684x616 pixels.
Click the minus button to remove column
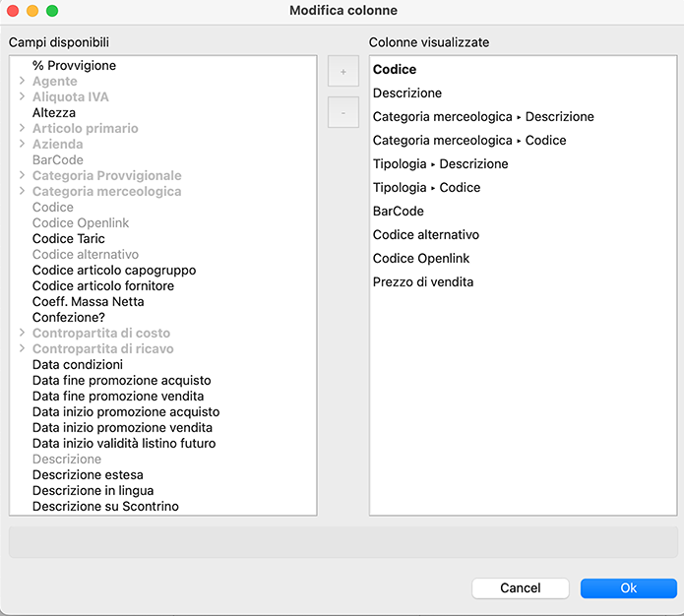(x=342, y=112)
